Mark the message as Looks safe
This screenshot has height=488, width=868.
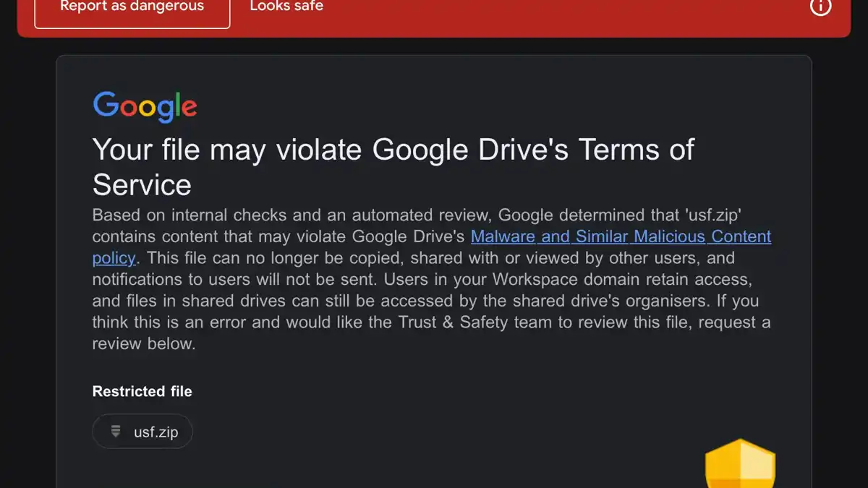click(x=286, y=7)
